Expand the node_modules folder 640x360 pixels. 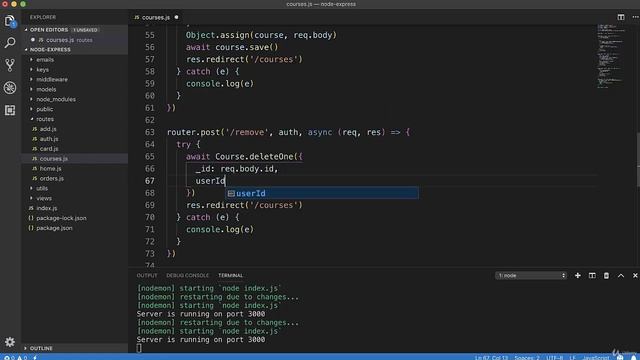[x=56, y=99]
